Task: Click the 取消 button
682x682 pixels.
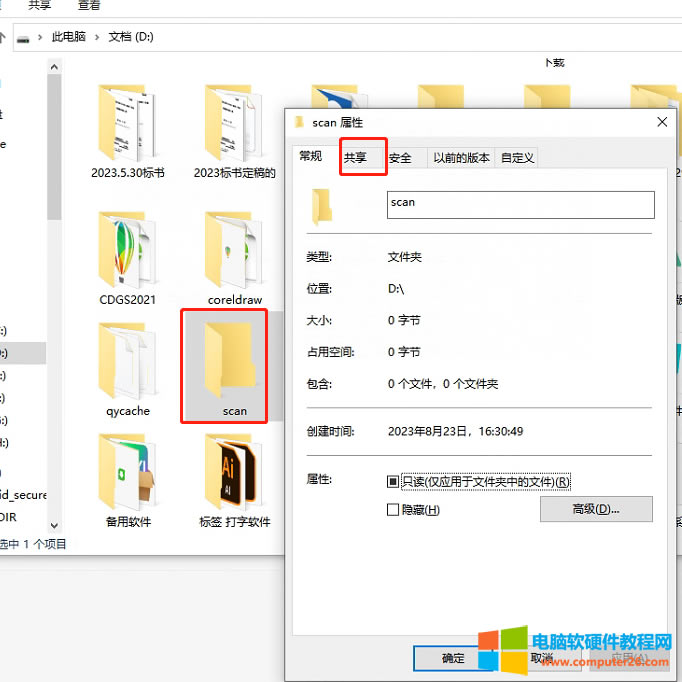Action: tap(542, 658)
